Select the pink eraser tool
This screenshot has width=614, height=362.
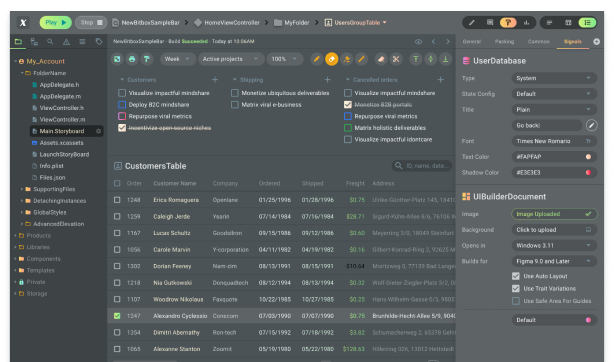[x=381, y=59]
